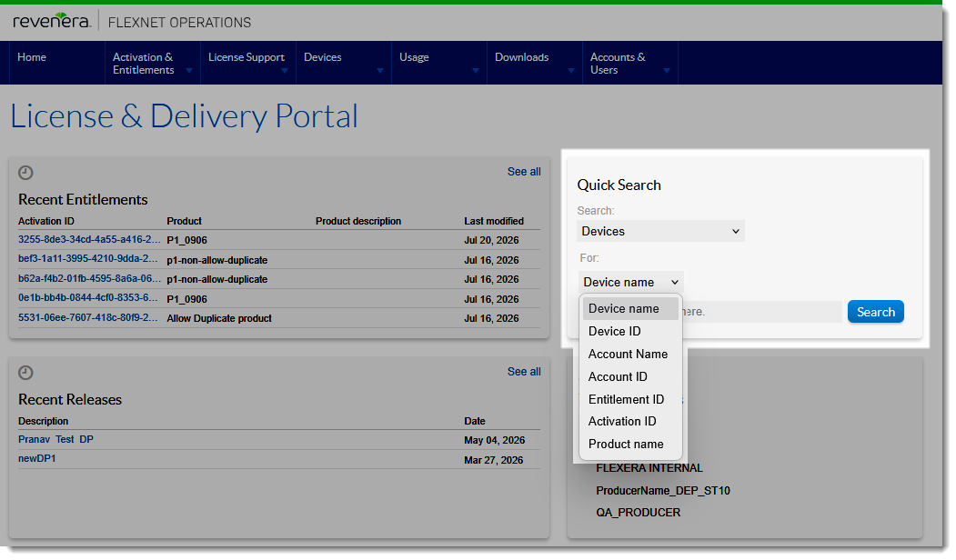The height and width of the screenshot is (560, 956).
Task: Select Device name in the dropdown list
Action: tap(630, 309)
